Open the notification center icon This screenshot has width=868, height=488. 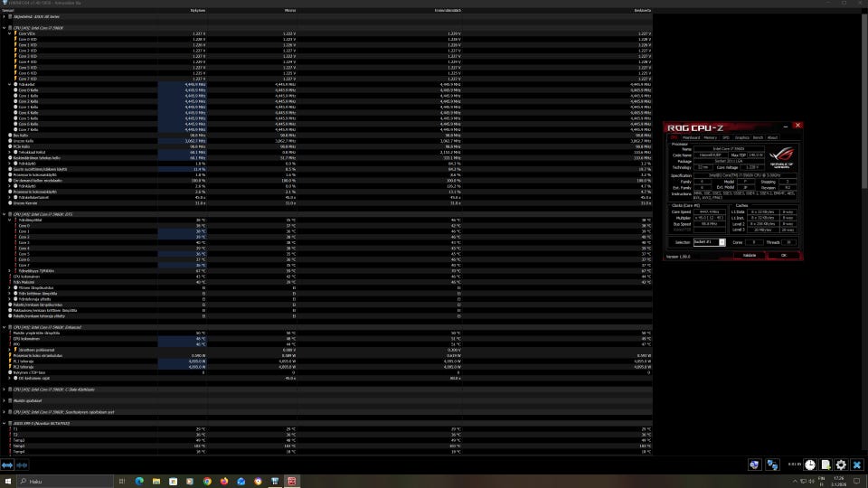point(857,482)
